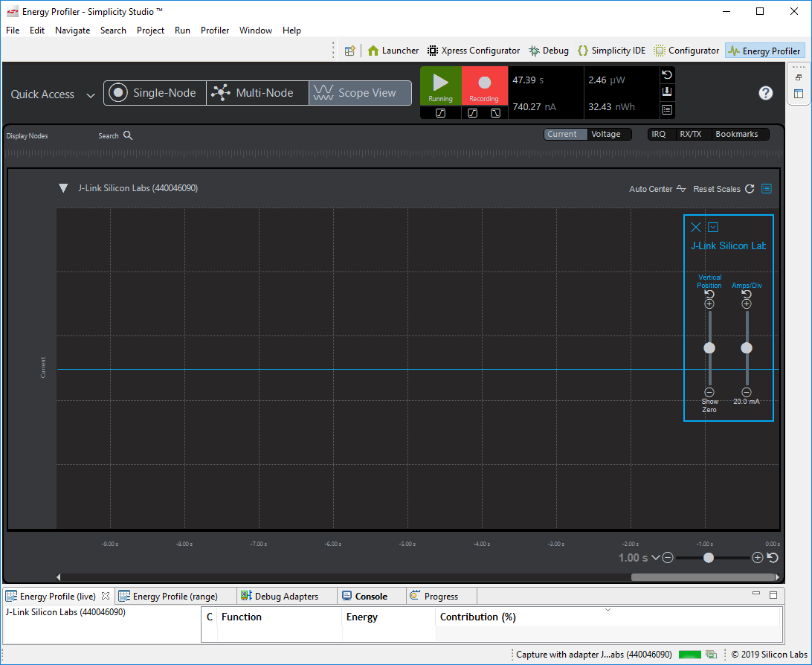812x665 pixels.
Task: Collapse the J-Link Silicon Labs node triangle
Action: [x=63, y=188]
